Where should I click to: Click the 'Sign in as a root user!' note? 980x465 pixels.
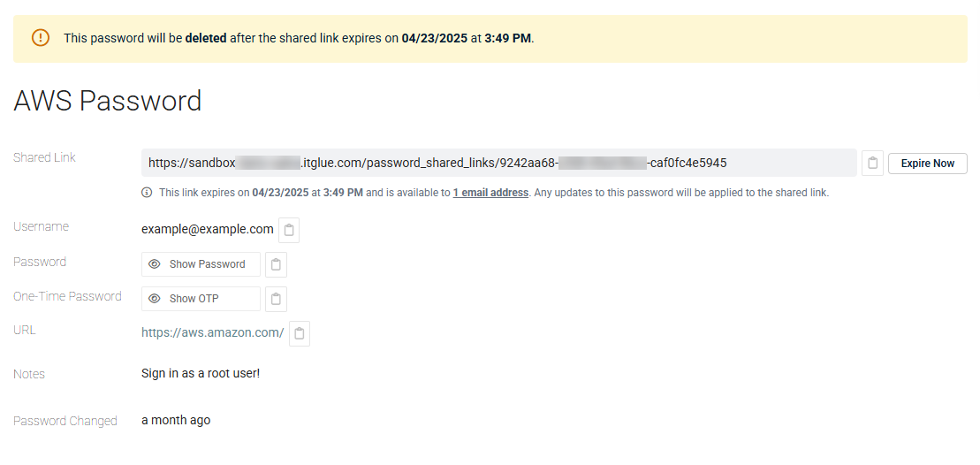[x=201, y=373]
